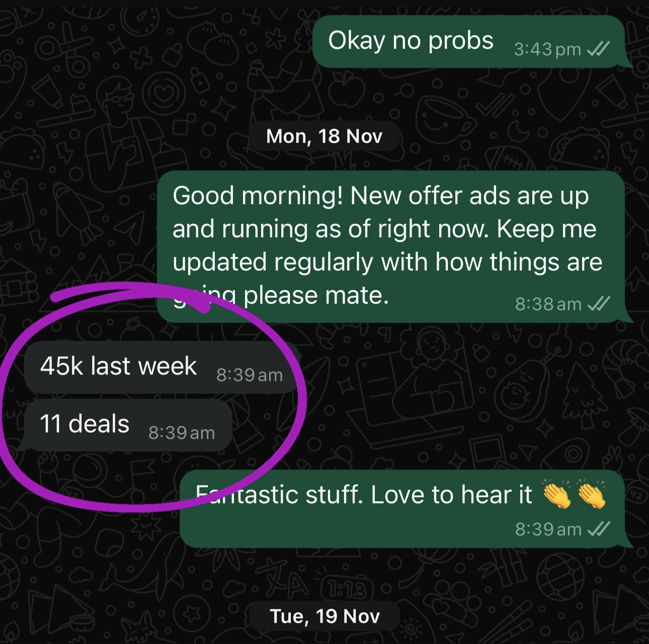Tap read ticks on 'Fantastic stuff' message
Viewport: 649px width, 644px height.
(599, 529)
